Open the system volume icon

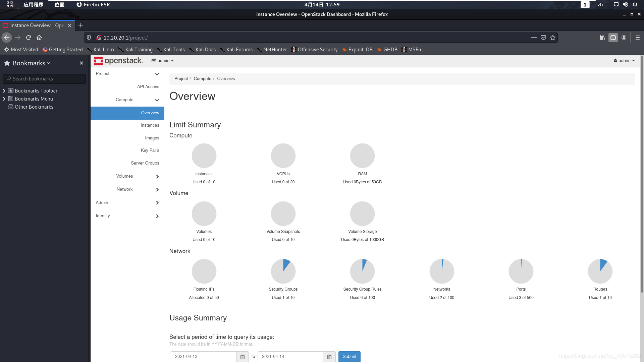click(626, 4)
